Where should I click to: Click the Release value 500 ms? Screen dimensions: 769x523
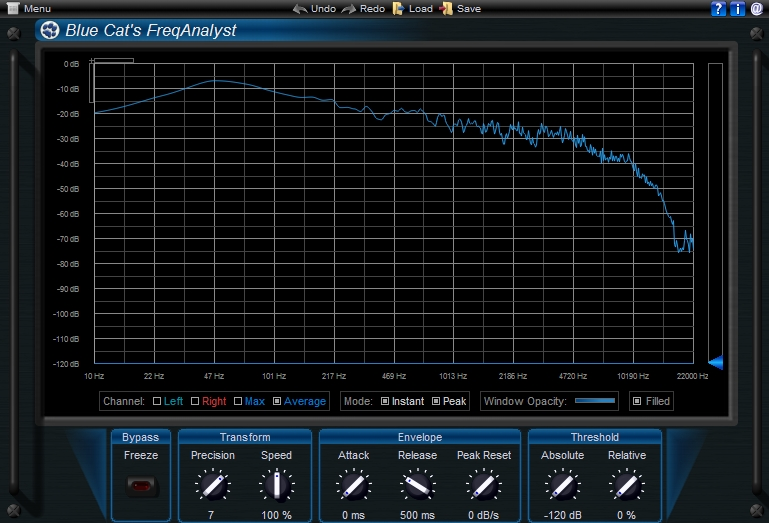(417, 515)
